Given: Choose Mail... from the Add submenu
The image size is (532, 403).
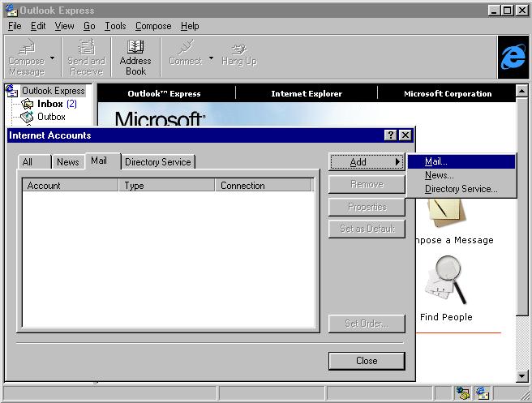Looking at the screenshot, I should [461, 161].
